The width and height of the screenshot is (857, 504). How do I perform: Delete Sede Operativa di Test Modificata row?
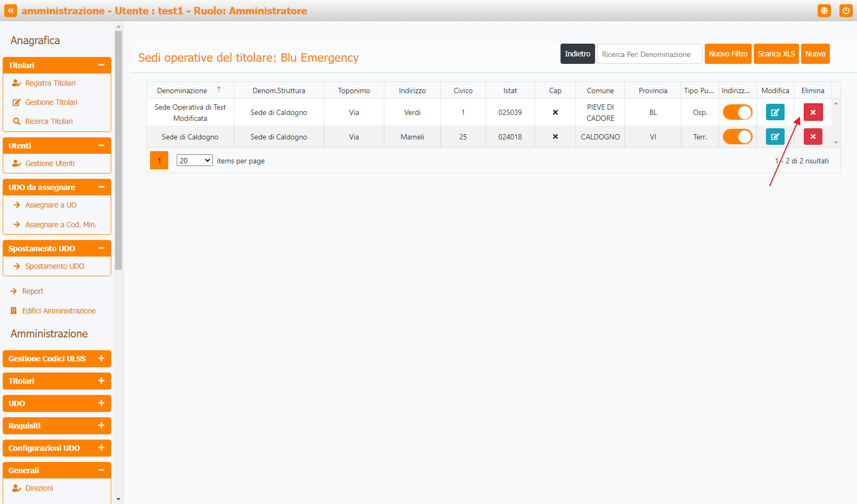(813, 112)
